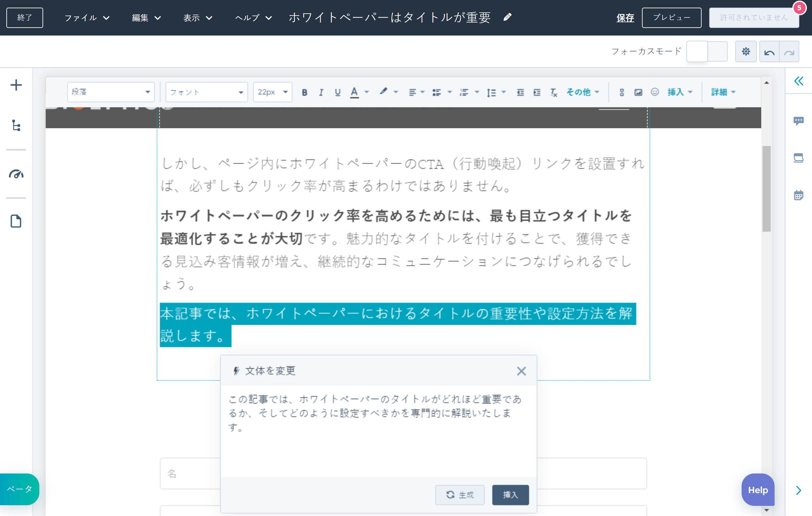Click the generated text in 文体を変更 popup

tap(375, 413)
